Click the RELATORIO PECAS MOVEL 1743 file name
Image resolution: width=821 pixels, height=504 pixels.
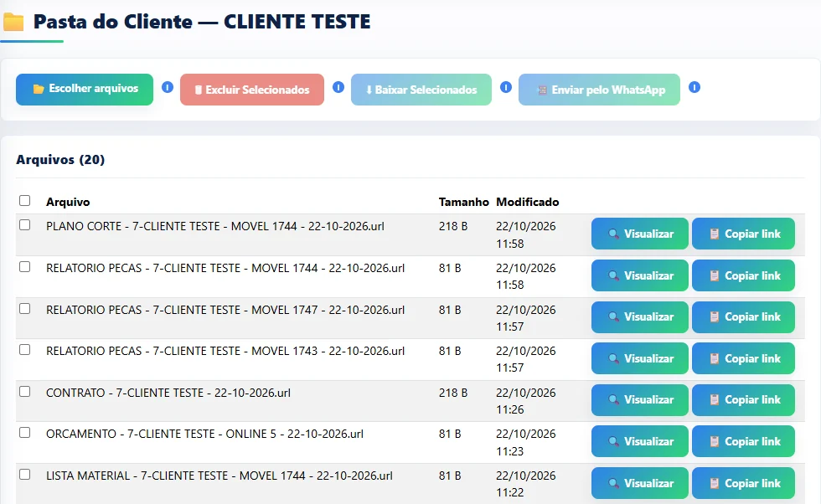click(x=225, y=351)
